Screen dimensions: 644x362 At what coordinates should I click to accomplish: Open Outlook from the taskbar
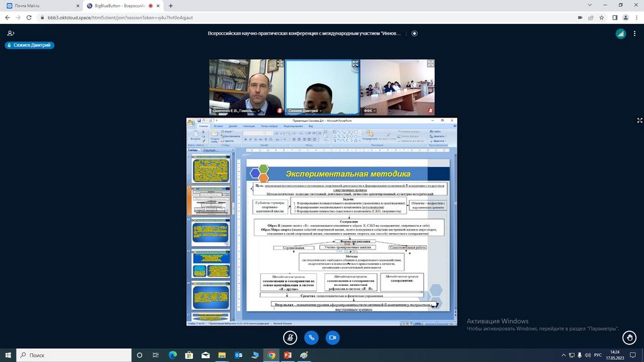(238, 355)
